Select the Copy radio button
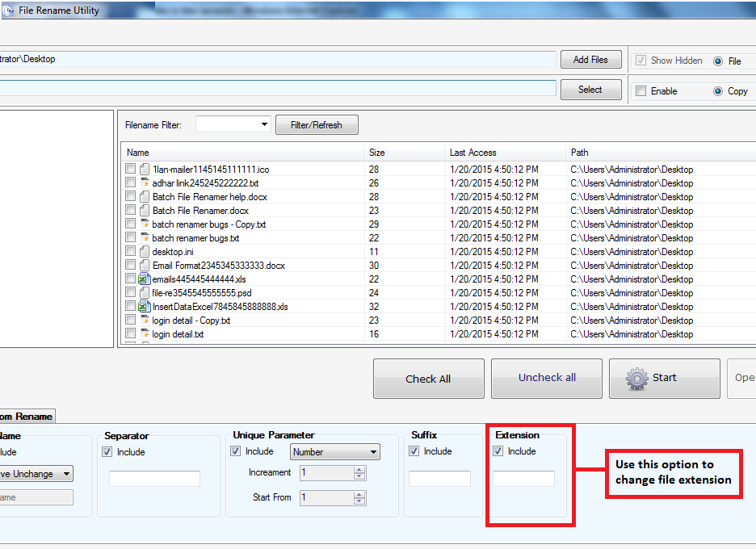756x549 pixels. pyautogui.click(x=716, y=91)
